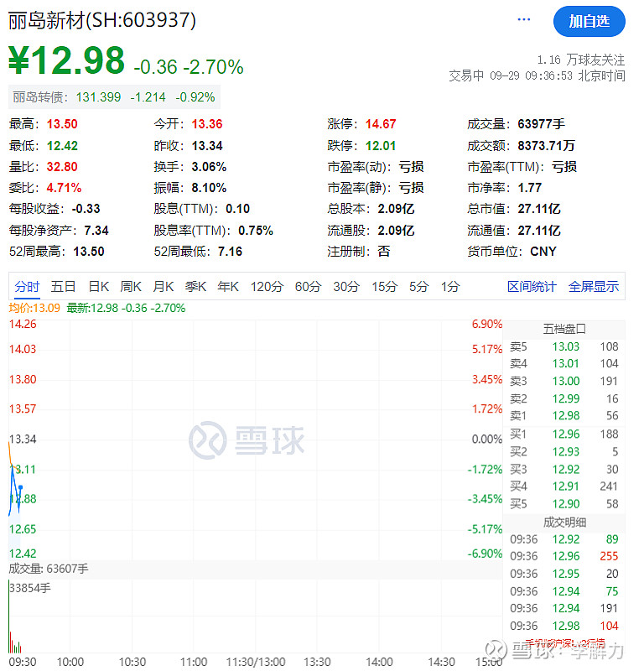The width and height of the screenshot is (644, 671).
Task: Click the volume bars at 09:30
Action: tap(14, 616)
